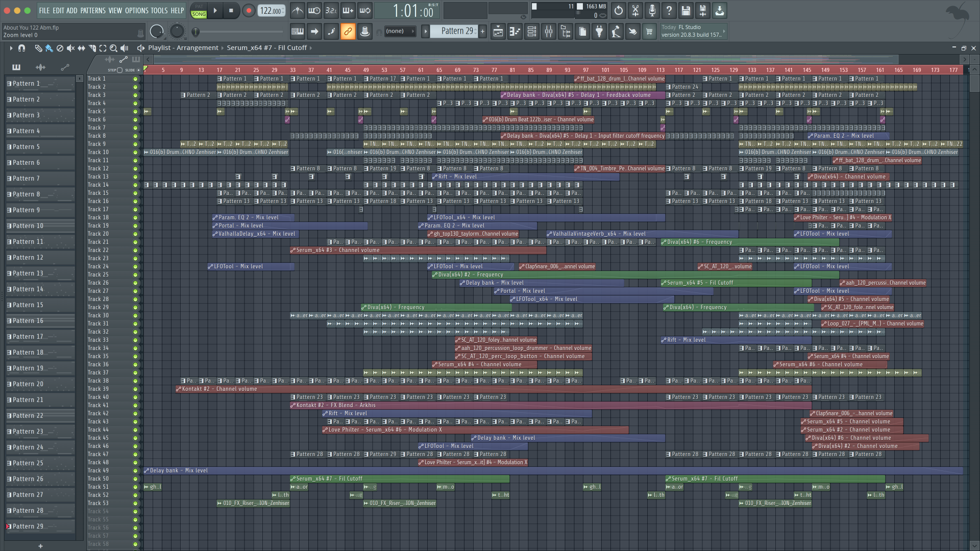Select the playlist Slice tool

click(92, 48)
